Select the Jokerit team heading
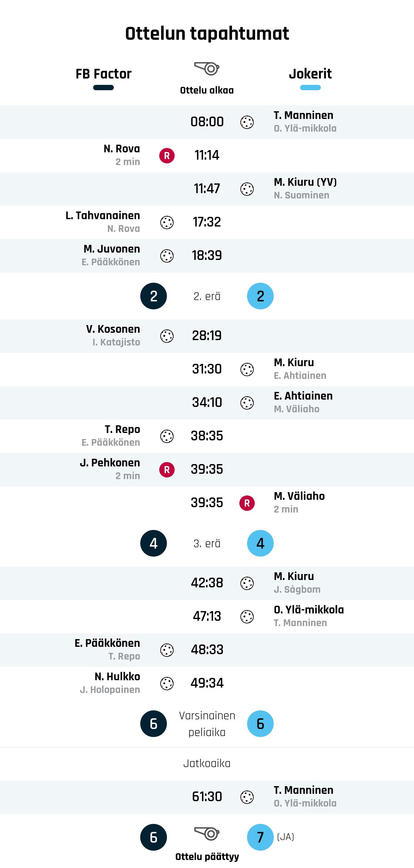 click(310, 74)
